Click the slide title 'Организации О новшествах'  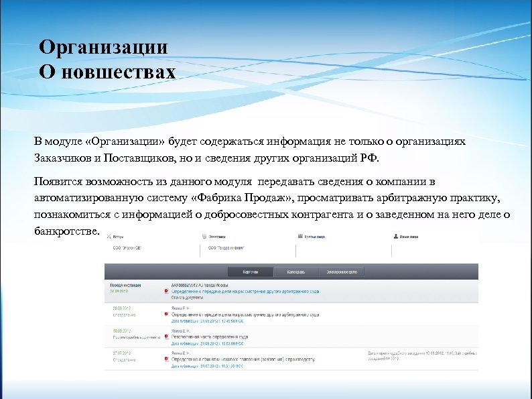(107, 59)
